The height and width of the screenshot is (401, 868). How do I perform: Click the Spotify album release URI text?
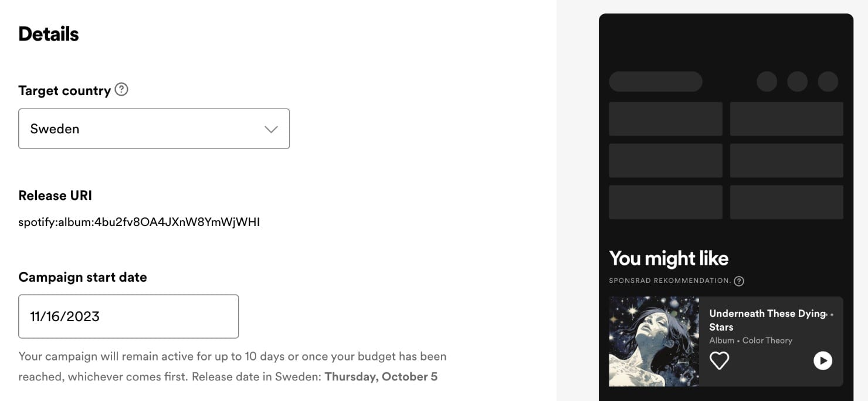click(139, 222)
